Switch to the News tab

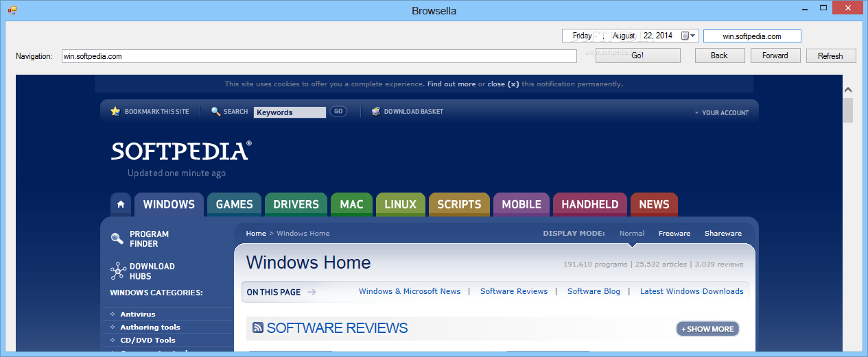click(654, 204)
